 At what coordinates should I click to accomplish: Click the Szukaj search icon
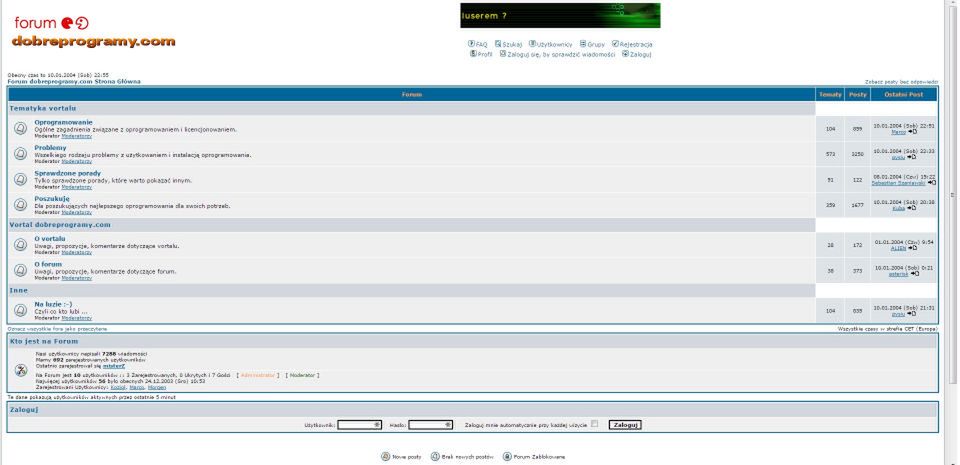[498, 44]
